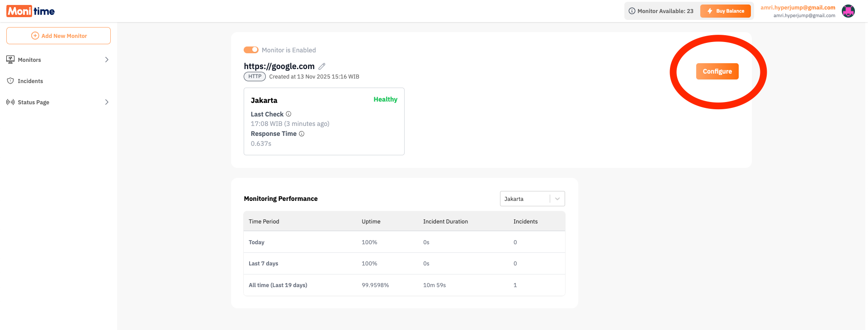Click the Monitor Available info icon
Screen dimensions: 868x330
(x=632, y=11)
